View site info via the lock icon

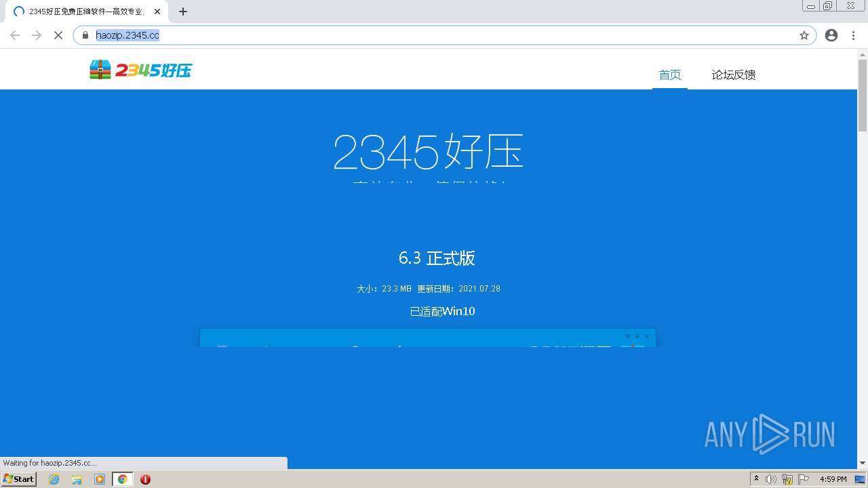pos(85,35)
